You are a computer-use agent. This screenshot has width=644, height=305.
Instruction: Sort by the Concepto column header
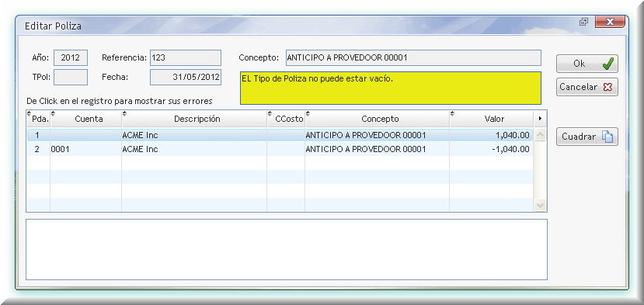(377, 119)
